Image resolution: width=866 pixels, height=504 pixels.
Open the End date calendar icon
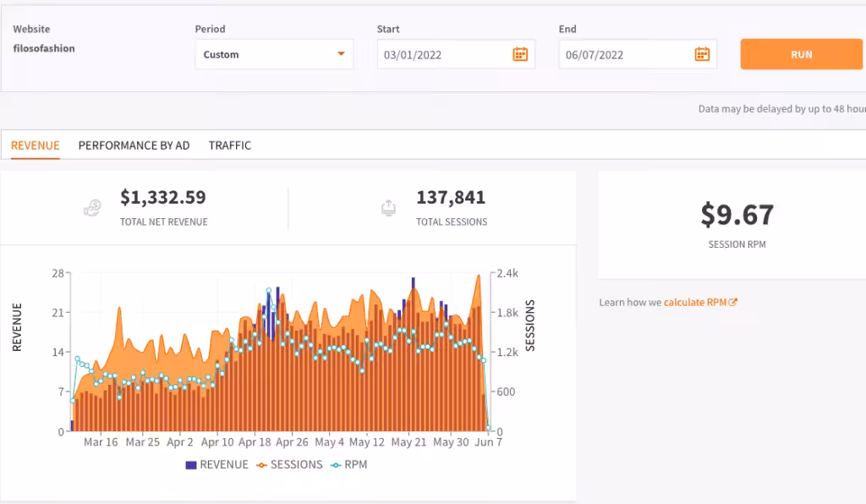[702, 54]
